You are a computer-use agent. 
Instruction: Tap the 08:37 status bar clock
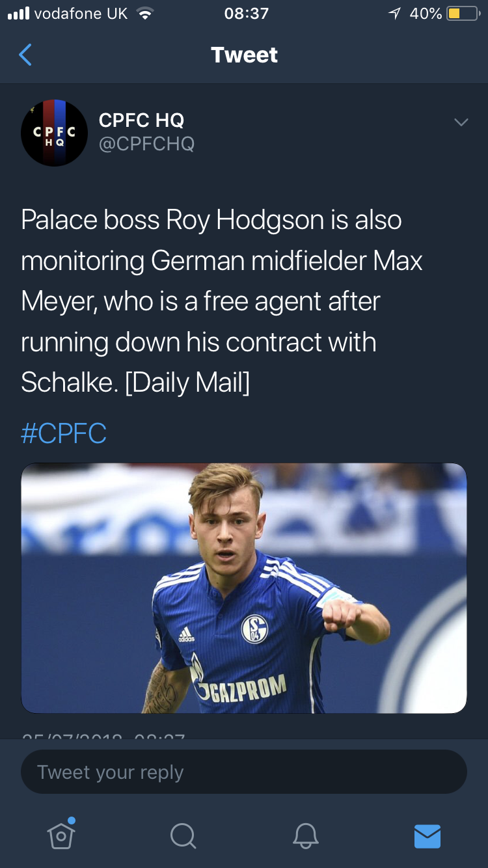(x=246, y=14)
